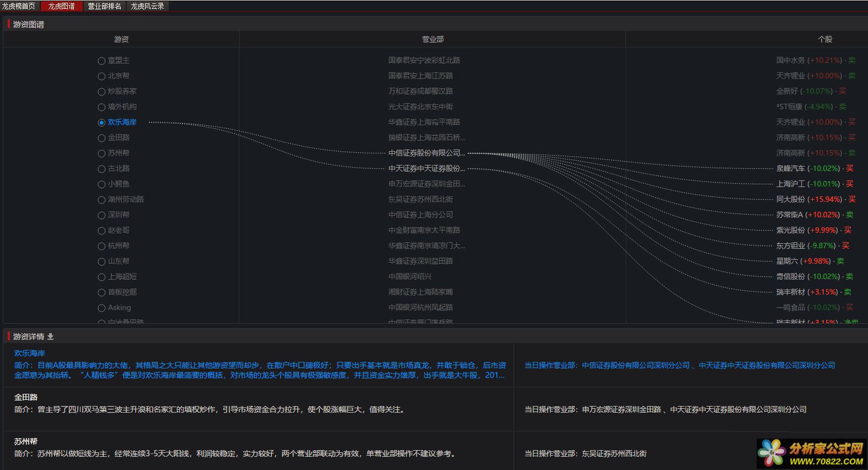
Task: Click the 欢乐海岸 当日操作营业部 text
Action: [x=680, y=365]
